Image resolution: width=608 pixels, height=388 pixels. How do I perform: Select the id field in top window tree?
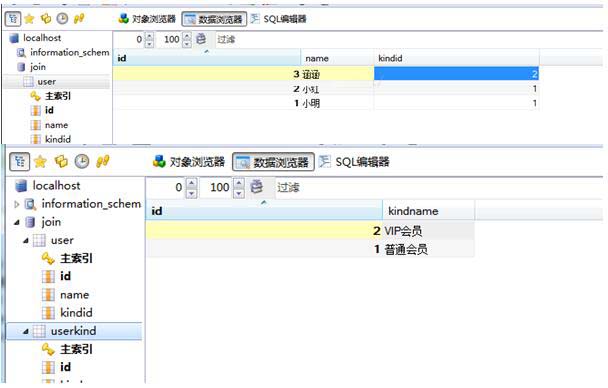(49, 110)
